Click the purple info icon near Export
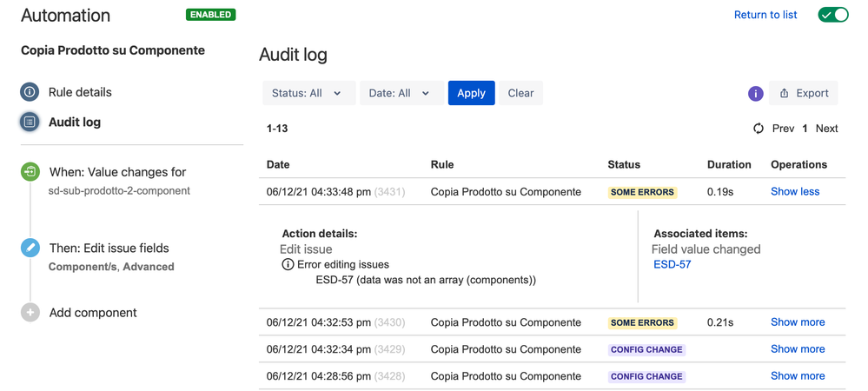The image size is (868, 391). pos(756,93)
